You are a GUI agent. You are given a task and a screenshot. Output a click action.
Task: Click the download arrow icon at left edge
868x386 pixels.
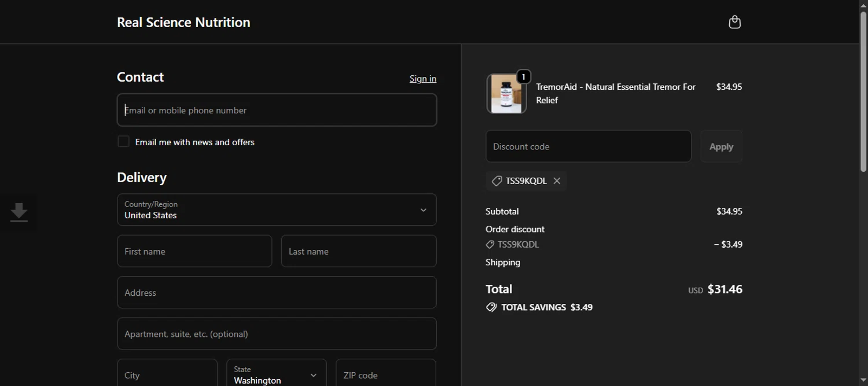coord(19,213)
